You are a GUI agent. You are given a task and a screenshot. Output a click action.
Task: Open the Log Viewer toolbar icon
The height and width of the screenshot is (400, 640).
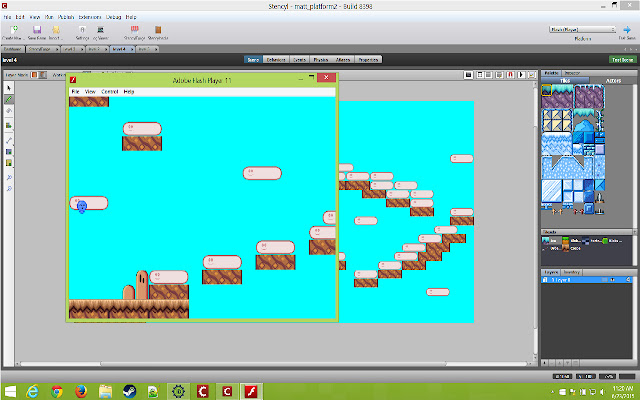coord(100,30)
